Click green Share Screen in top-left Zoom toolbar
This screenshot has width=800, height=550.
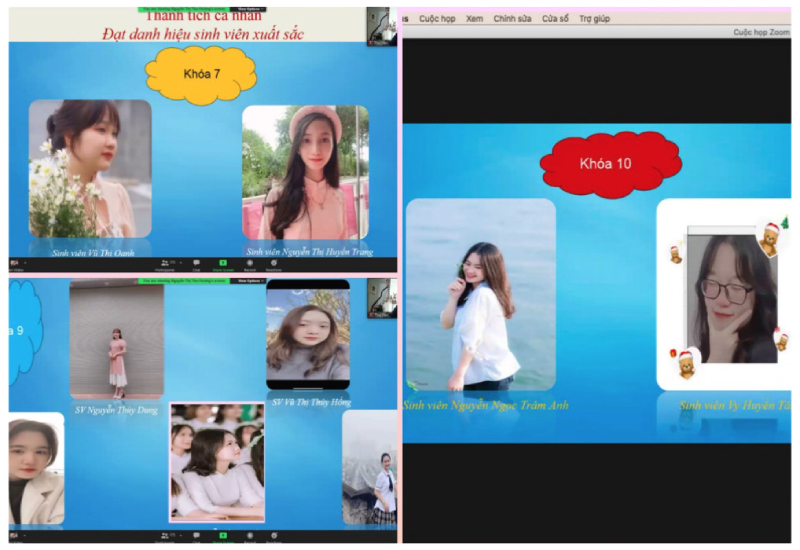point(223,263)
